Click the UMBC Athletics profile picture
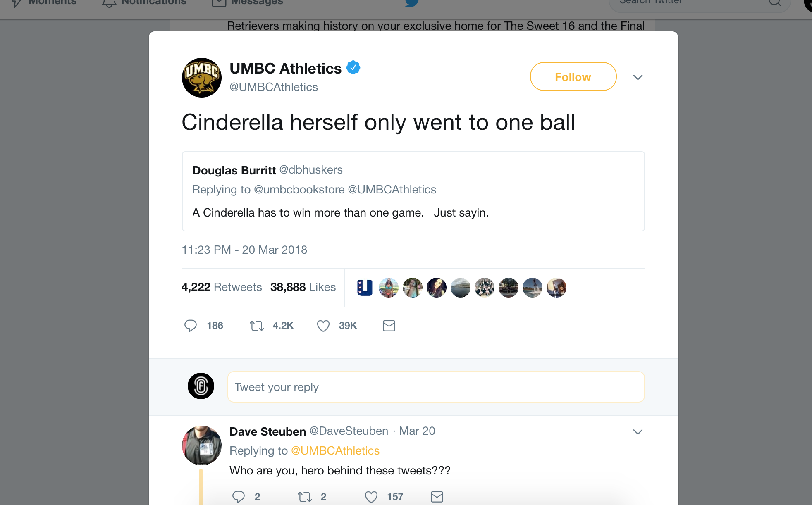 pos(202,78)
